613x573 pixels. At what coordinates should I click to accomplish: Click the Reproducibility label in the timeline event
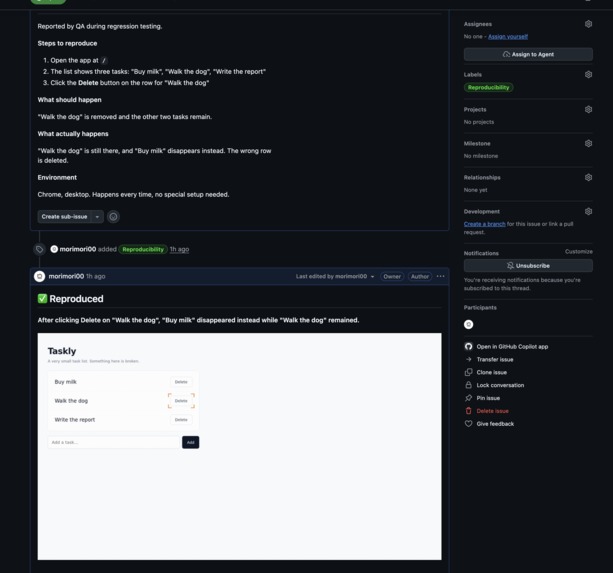tap(143, 249)
